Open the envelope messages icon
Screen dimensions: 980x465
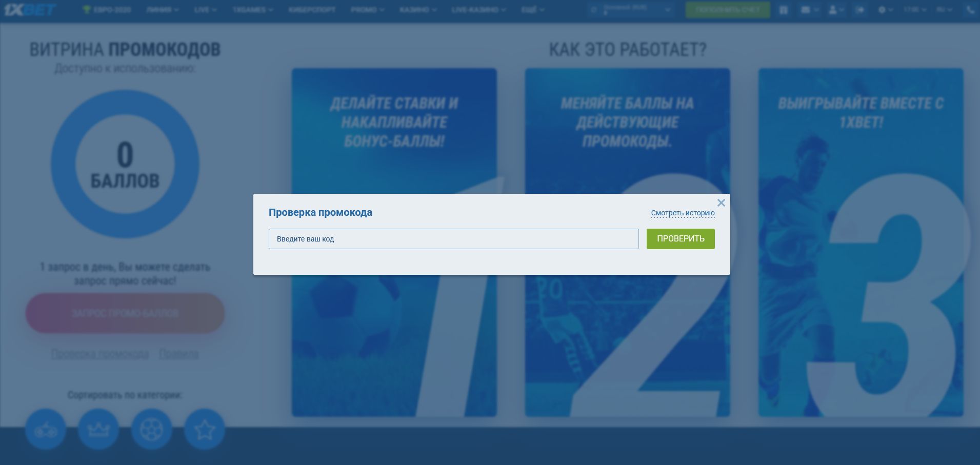tap(810, 10)
